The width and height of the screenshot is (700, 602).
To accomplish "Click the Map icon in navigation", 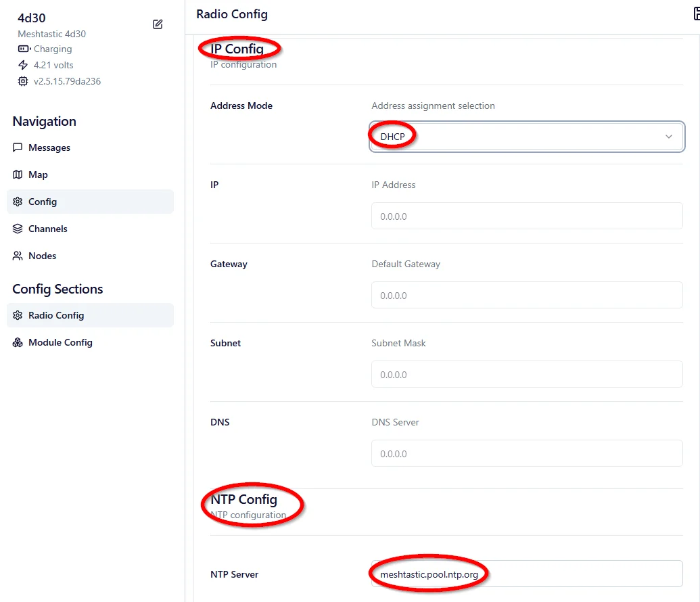I will (x=18, y=175).
